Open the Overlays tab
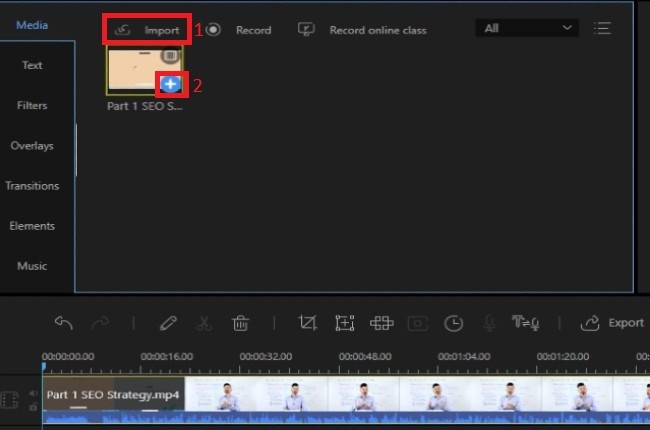 32,146
